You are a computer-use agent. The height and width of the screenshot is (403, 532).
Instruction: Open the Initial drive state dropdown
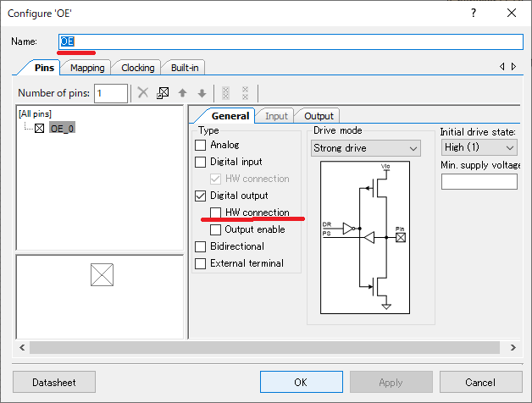pos(479,147)
